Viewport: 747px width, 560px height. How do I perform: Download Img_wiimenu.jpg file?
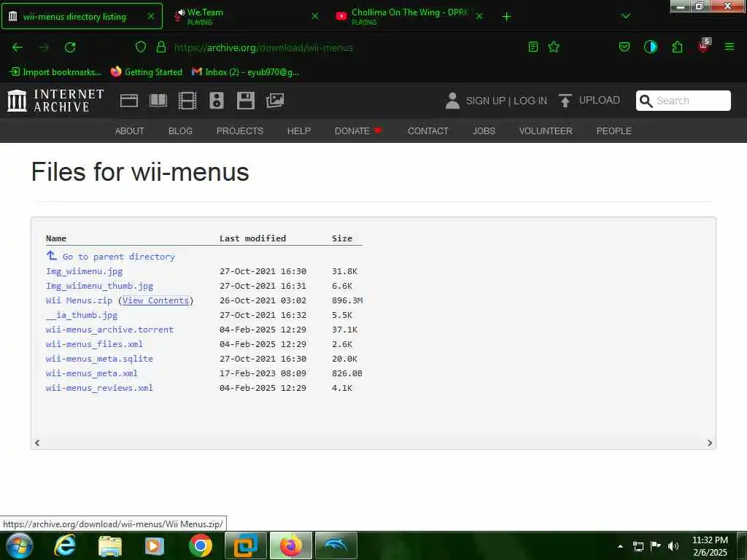point(85,271)
